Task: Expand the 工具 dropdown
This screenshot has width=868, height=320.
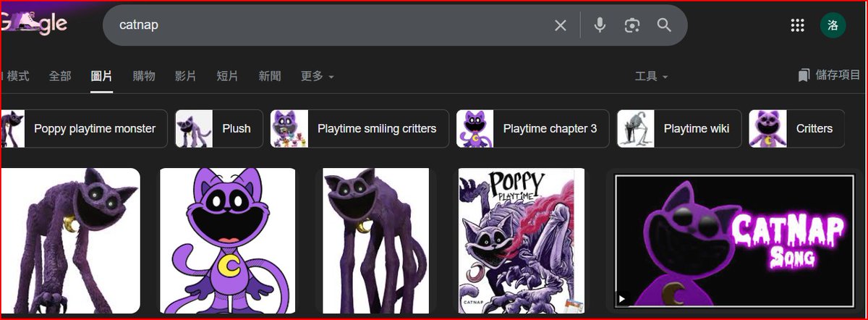Action: pos(652,76)
